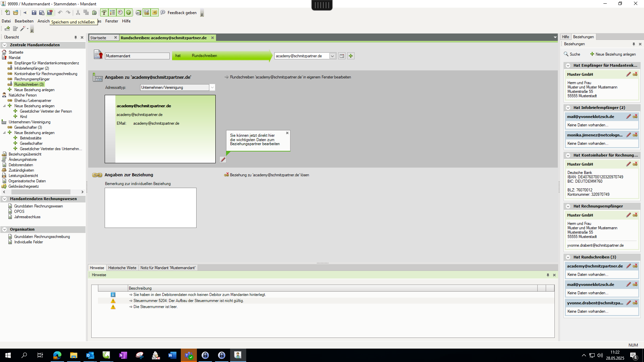The image size is (644, 362).
Task: Collapse the Hat Infobriefempfänger (2) group
Action: click(x=568, y=108)
